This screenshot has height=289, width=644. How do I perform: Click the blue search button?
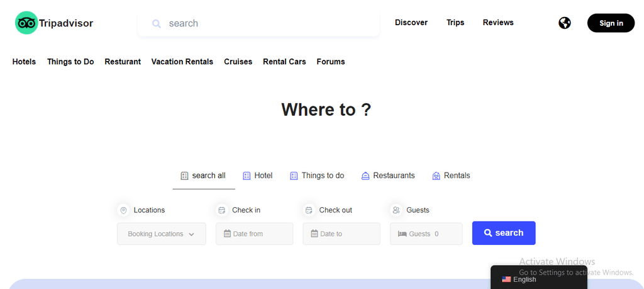(504, 233)
